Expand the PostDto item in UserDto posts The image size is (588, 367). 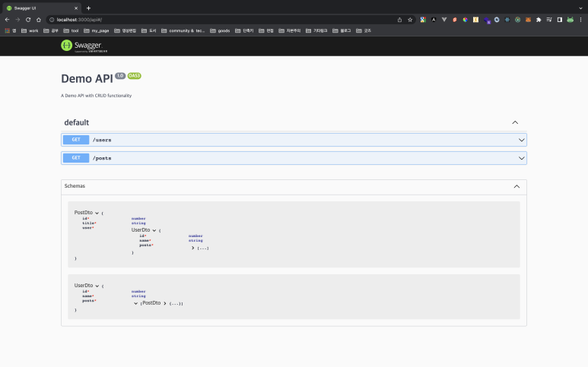pos(164,303)
